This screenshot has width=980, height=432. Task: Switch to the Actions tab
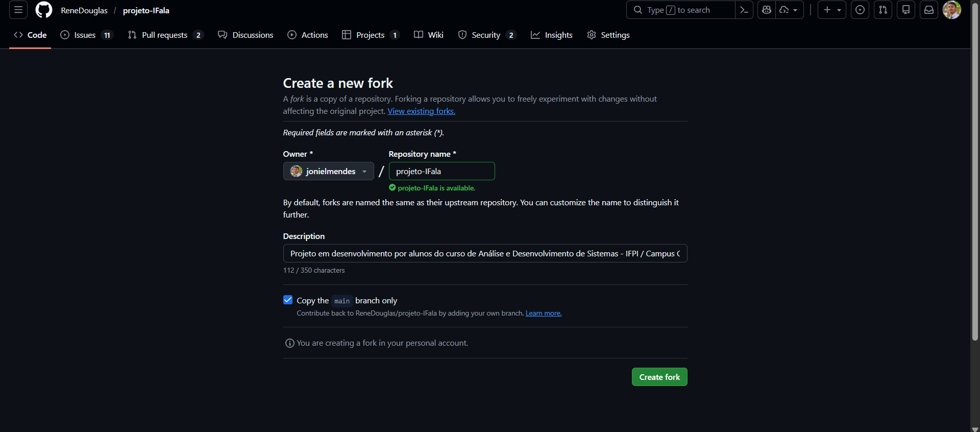point(308,35)
